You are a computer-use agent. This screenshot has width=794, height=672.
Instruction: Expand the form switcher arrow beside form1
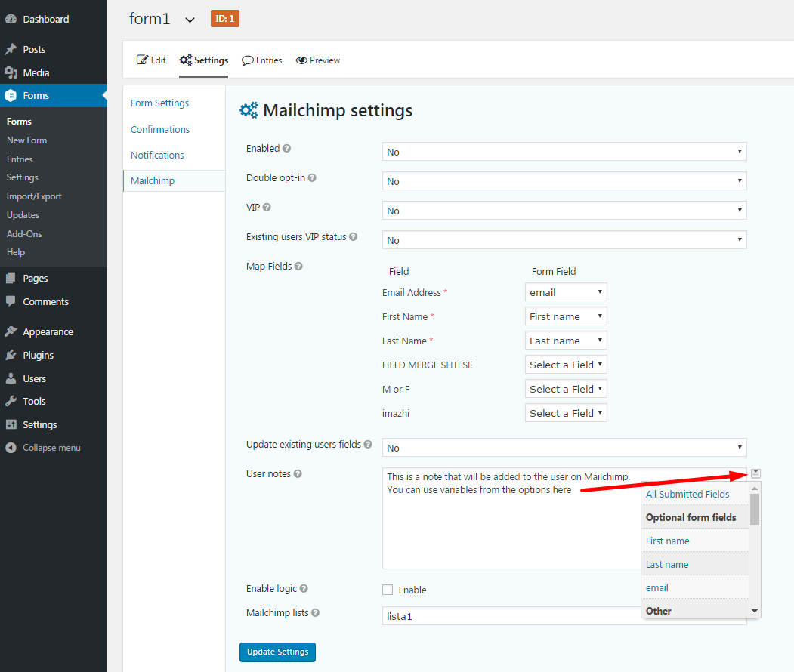tap(190, 20)
